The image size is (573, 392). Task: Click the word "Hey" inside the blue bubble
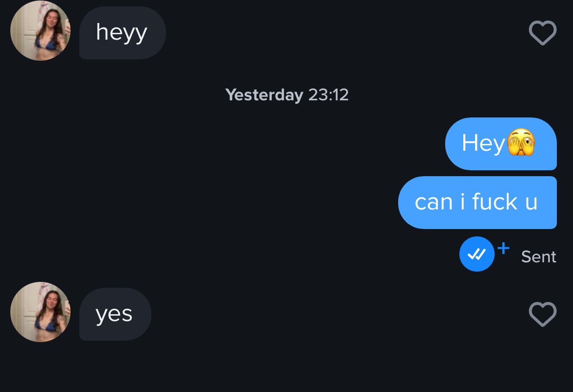(x=483, y=143)
